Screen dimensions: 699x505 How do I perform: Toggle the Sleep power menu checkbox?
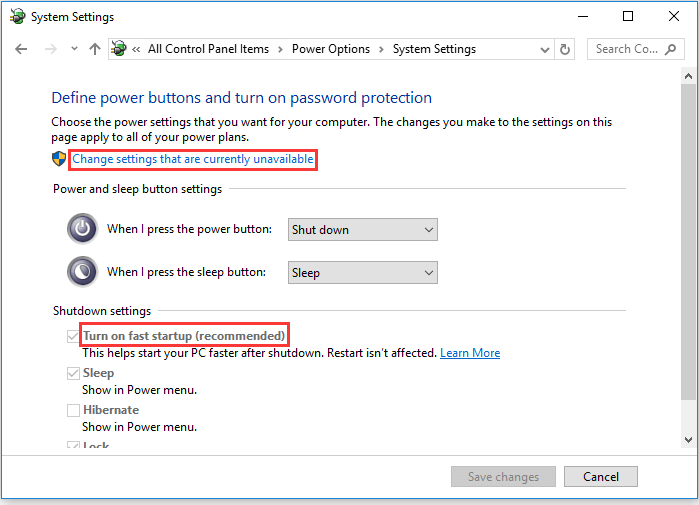coord(73,373)
